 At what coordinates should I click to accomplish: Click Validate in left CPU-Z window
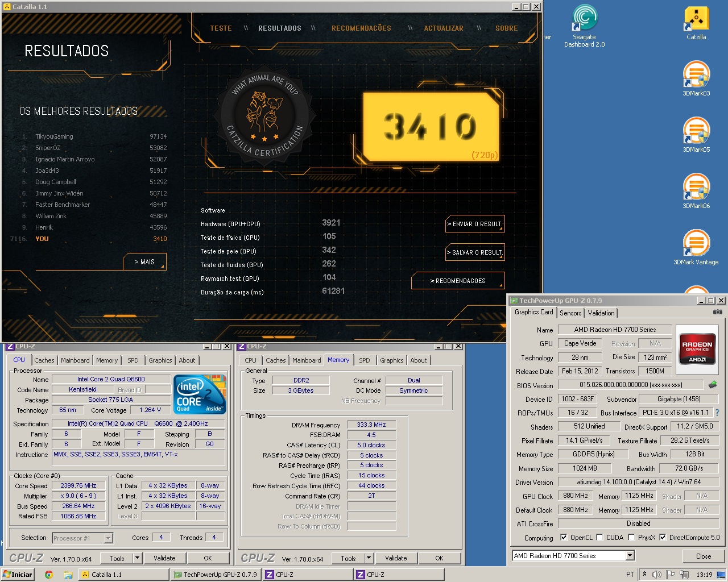coord(164,558)
